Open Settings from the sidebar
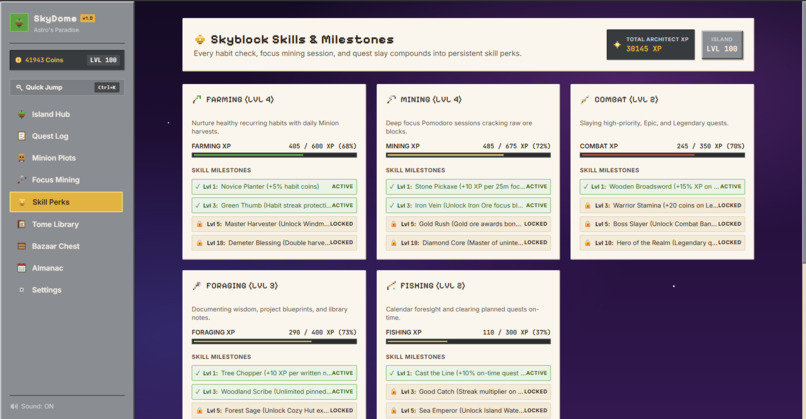The height and width of the screenshot is (419, 806). click(x=66, y=290)
